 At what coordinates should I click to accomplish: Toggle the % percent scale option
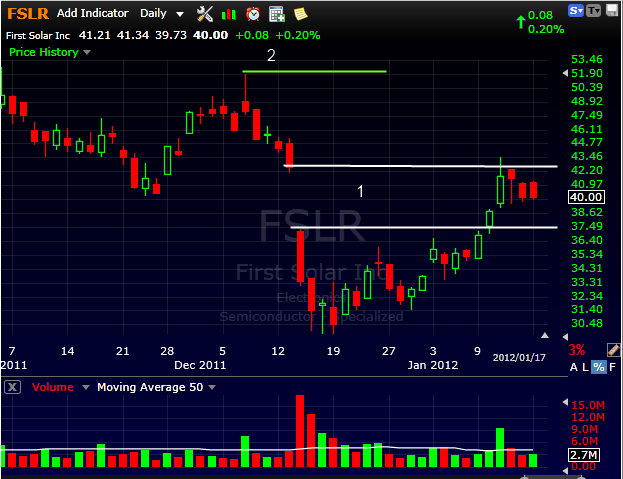point(599,367)
